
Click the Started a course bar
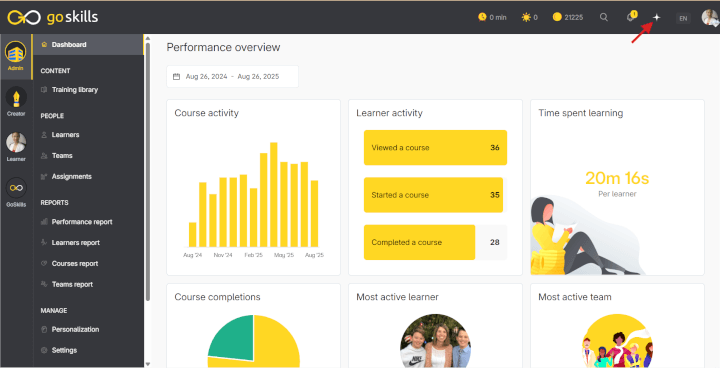(x=433, y=195)
